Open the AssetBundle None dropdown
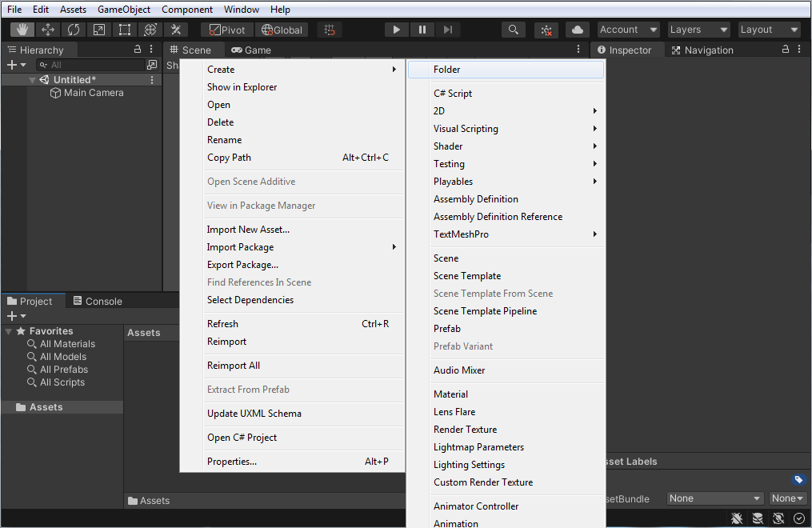 (x=714, y=498)
